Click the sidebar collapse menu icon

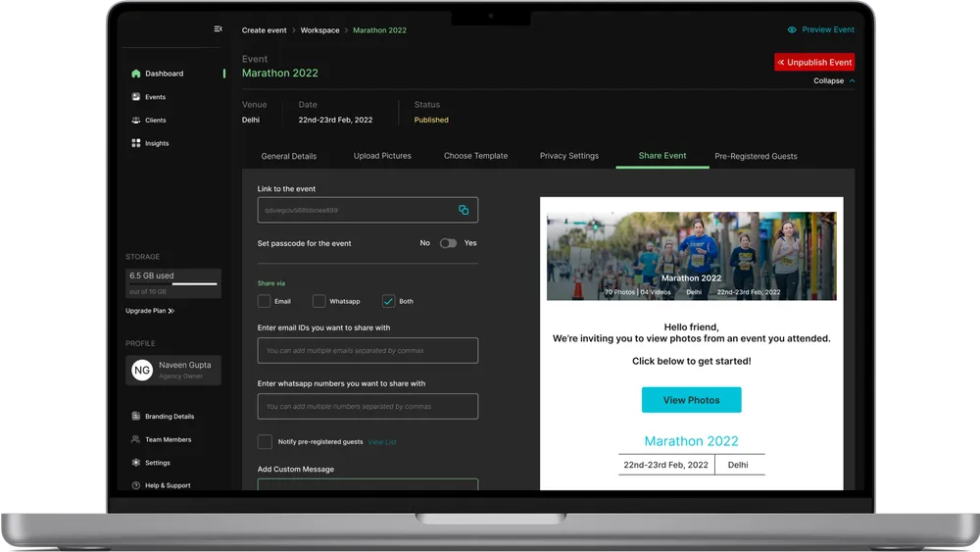tap(218, 29)
